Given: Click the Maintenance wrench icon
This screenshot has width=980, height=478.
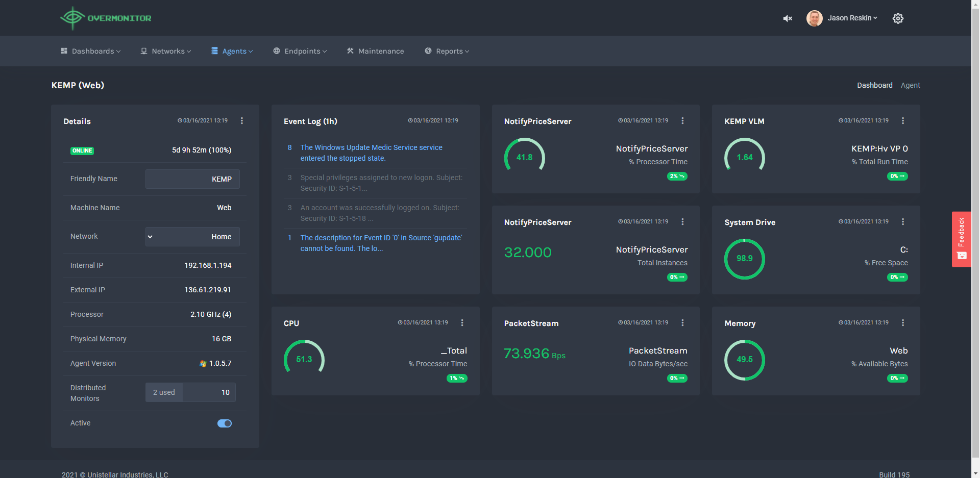Looking at the screenshot, I should (350, 51).
